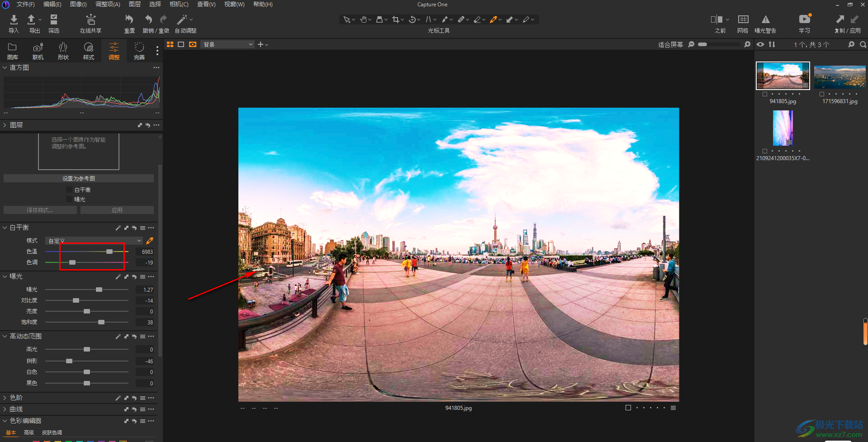Open the Background (背景) layer dropdown
The height and width of the screenshot is (442, 868).
click(x=228, y=44)
